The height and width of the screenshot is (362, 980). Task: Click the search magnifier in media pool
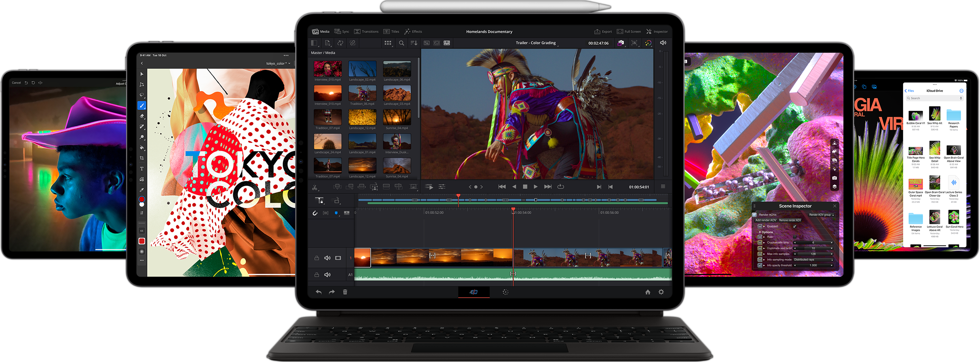point(401,43)
